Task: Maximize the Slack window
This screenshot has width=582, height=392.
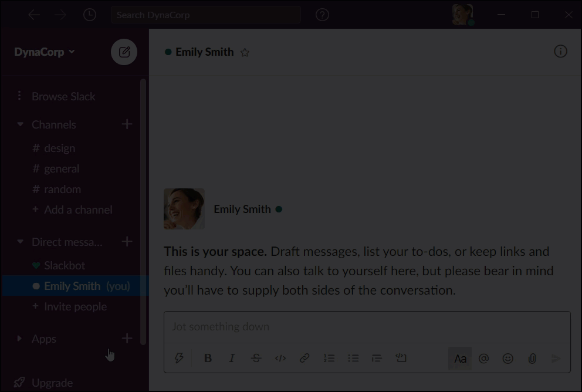Action: pos(535,15)
